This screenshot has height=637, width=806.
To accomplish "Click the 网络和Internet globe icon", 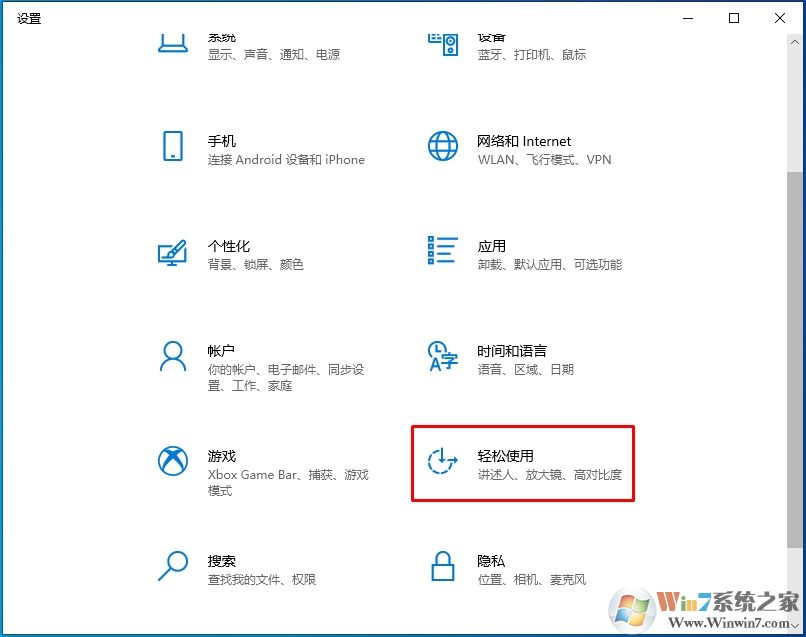I will (441, 145).
